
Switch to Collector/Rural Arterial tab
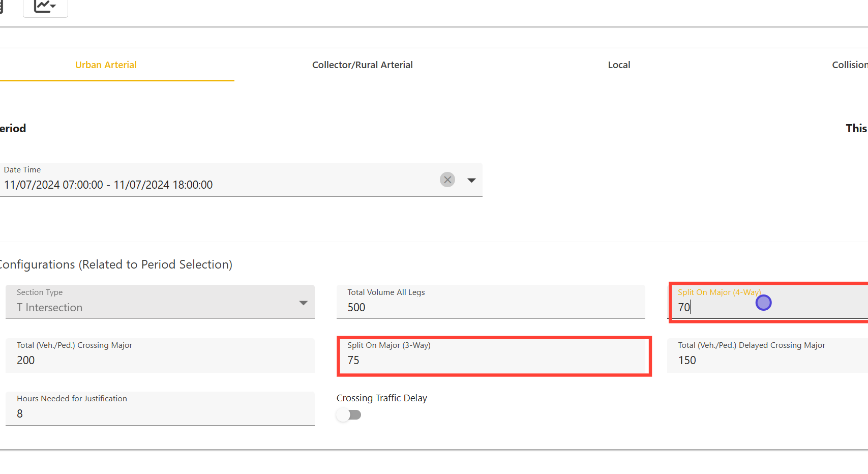point(362,65)
